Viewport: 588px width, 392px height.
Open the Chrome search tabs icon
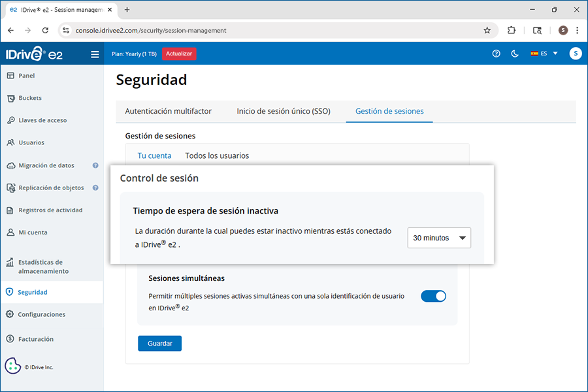pyautogui.click(x=538, y=31)
